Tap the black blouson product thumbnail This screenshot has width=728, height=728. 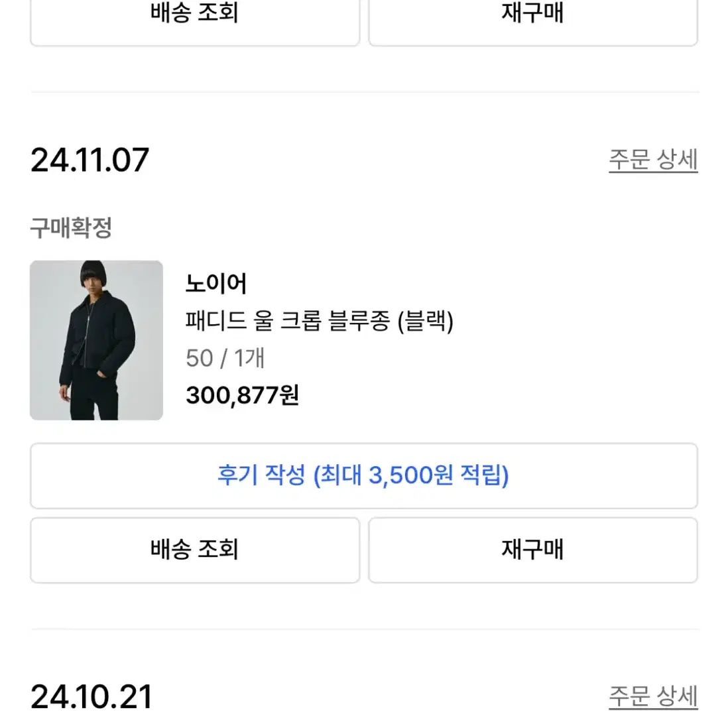tap(96, 340)
